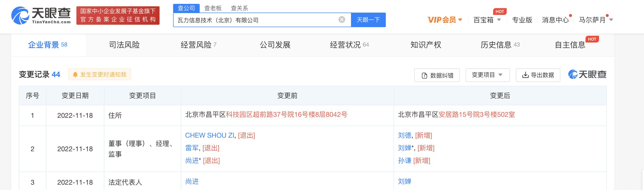This screenshot has width=644, height=190.
Task: Switch to the 查关系 search tab
Action: tap(239, 8)
